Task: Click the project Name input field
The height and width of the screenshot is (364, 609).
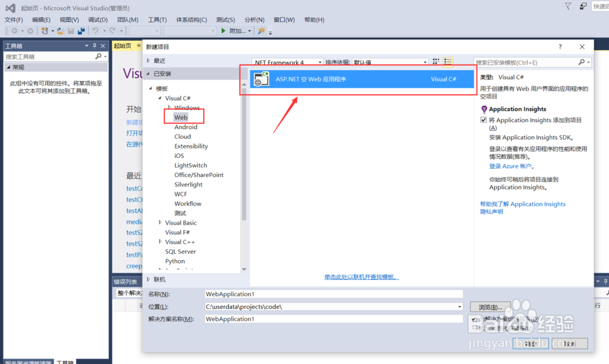Action: (334, 294)
